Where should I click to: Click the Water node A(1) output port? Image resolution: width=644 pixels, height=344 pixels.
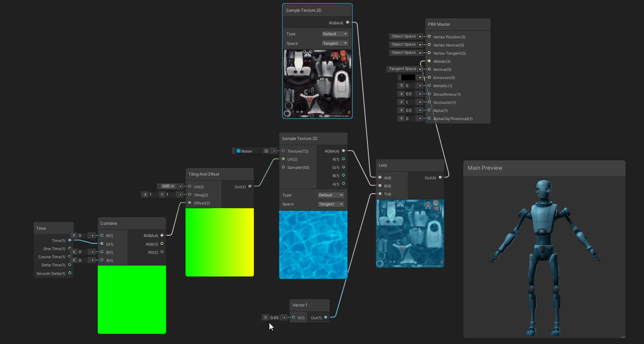click(x=343, y=184)
